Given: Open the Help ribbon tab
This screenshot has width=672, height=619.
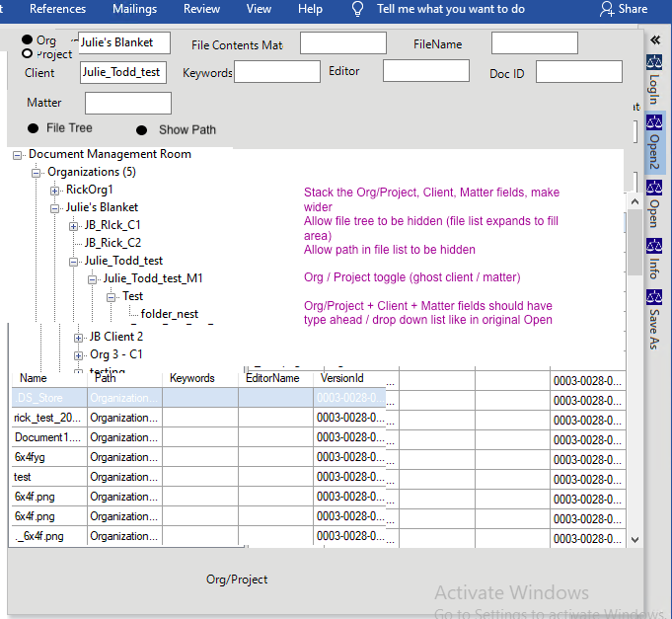Looking at the screenshot, I should (x=310, y=9).
